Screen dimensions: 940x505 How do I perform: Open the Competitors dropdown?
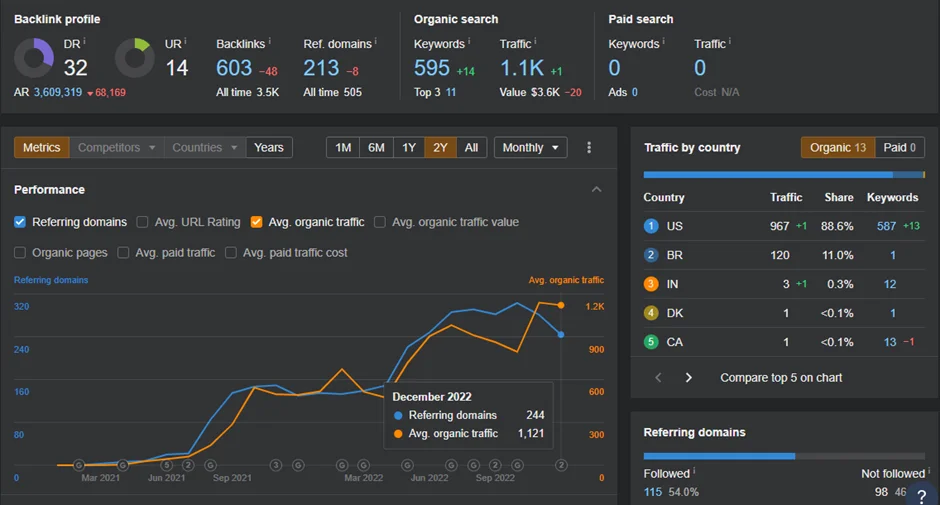pyautogui.click(x=116, y=148)
